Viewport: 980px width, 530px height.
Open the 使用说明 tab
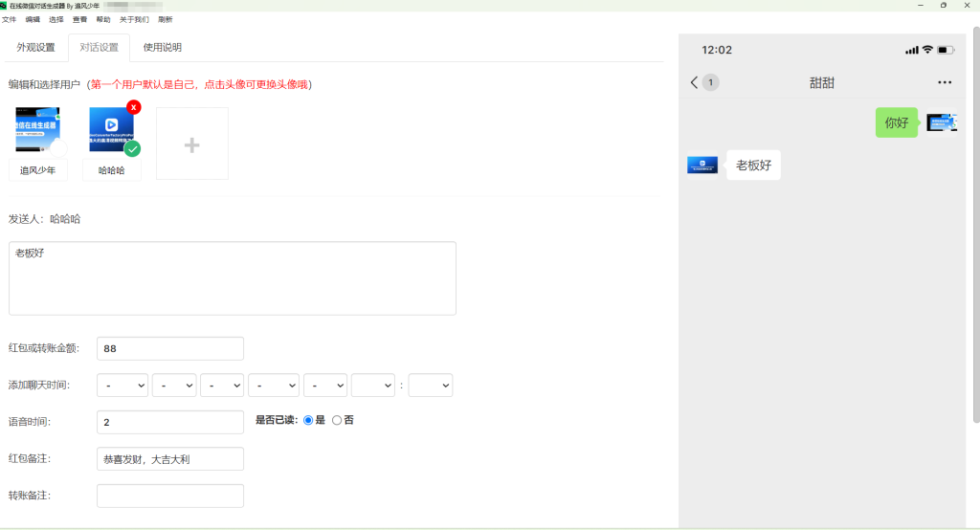point(162,47)
